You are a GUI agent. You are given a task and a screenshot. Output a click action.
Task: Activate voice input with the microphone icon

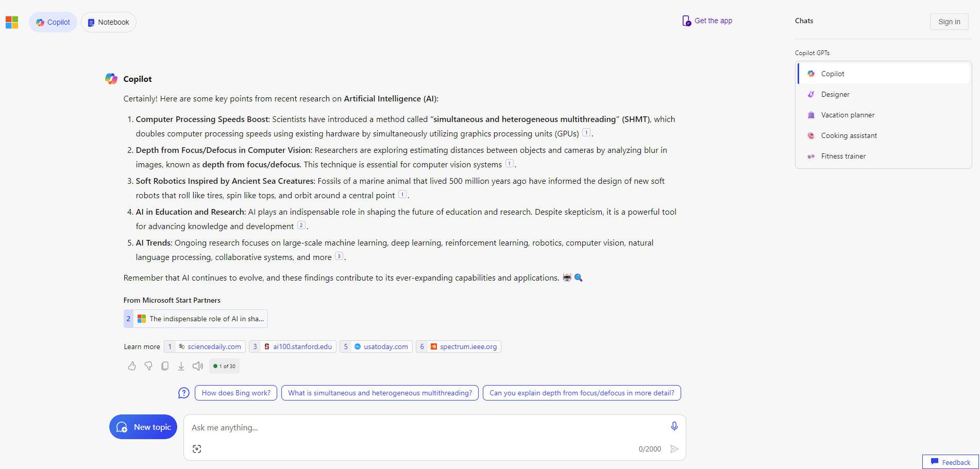pyautogui.click(x=673, y=426)
